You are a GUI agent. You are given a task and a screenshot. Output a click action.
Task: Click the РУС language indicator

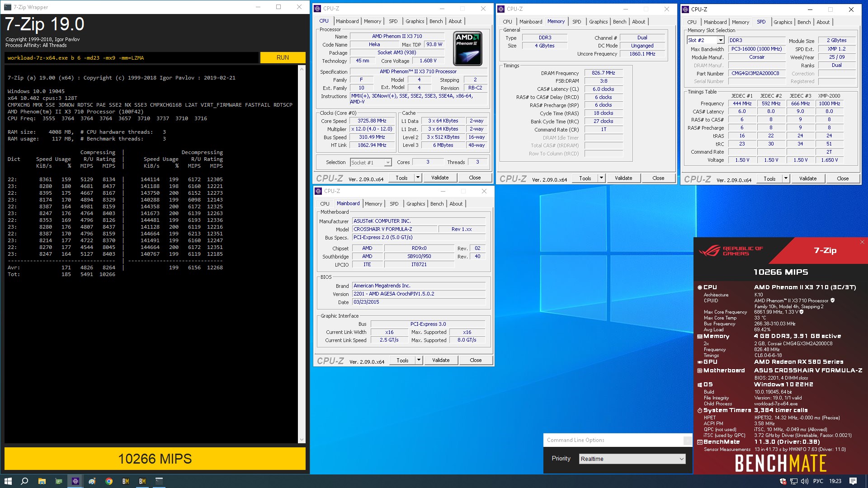point(818,481)
